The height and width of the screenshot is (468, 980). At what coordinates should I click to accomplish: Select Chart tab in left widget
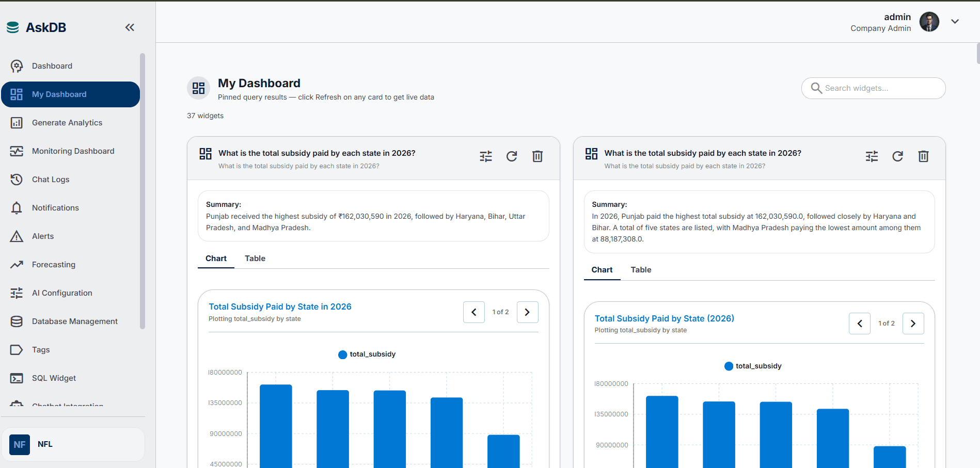pyautogui.click(x=216, y=259)
